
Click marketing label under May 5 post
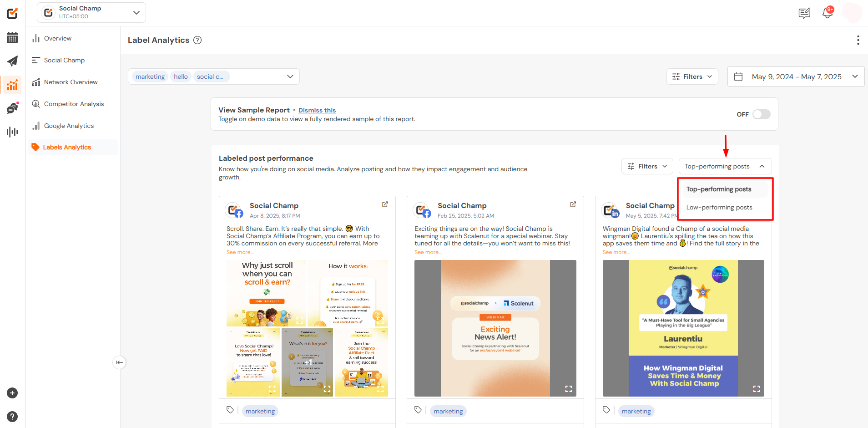[x=636, y=411]
